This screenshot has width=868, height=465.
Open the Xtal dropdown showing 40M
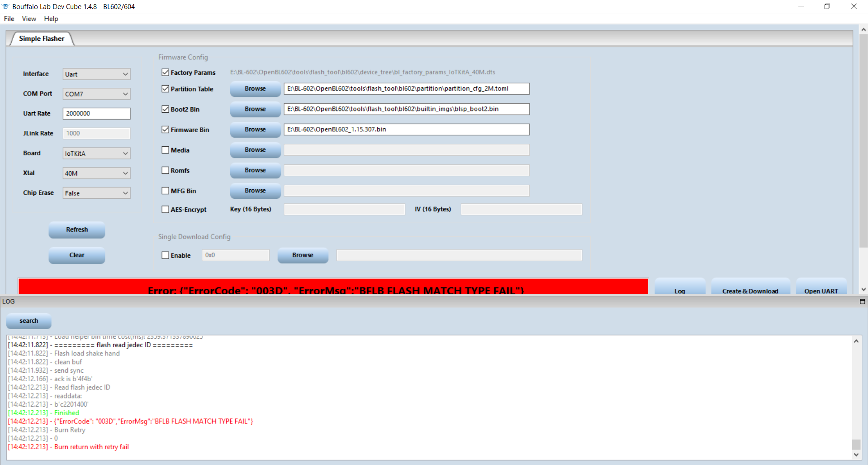[x=96, y=173]
